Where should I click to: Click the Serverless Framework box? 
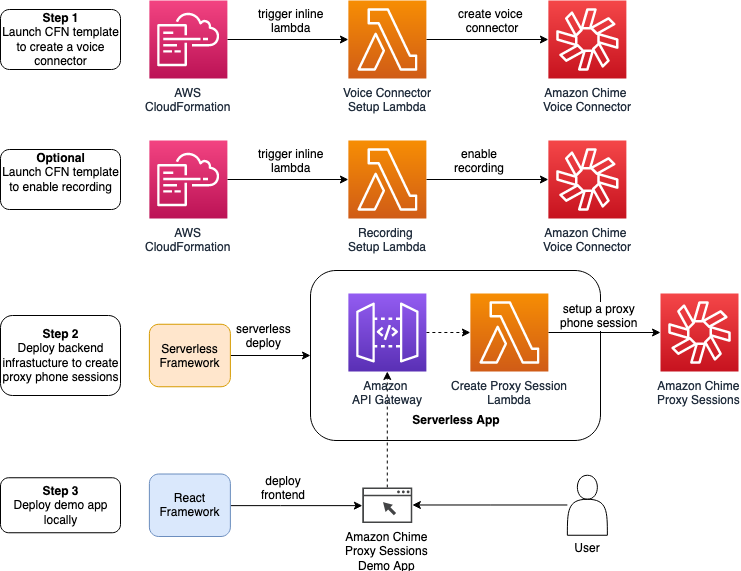pyautogui.click(x=190, y=355)
